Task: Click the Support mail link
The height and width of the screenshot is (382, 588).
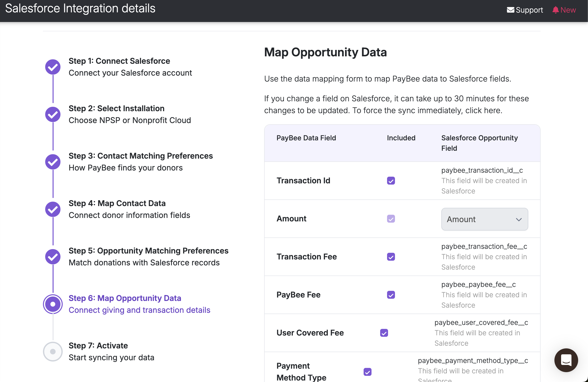Action: (525, 10)
